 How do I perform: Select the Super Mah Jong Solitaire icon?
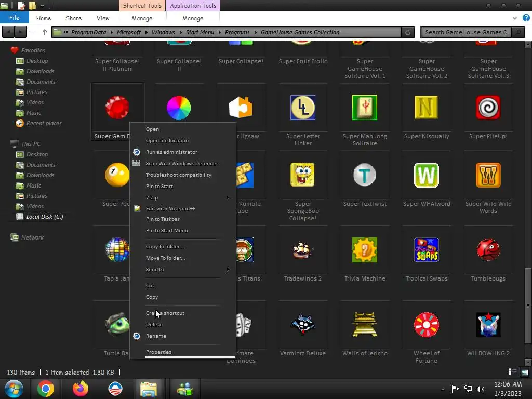point(365,108)
